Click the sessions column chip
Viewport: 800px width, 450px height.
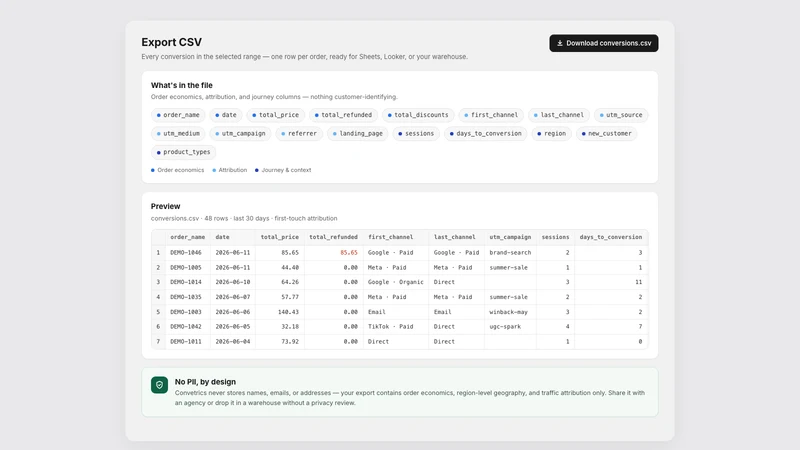[416, 134]
